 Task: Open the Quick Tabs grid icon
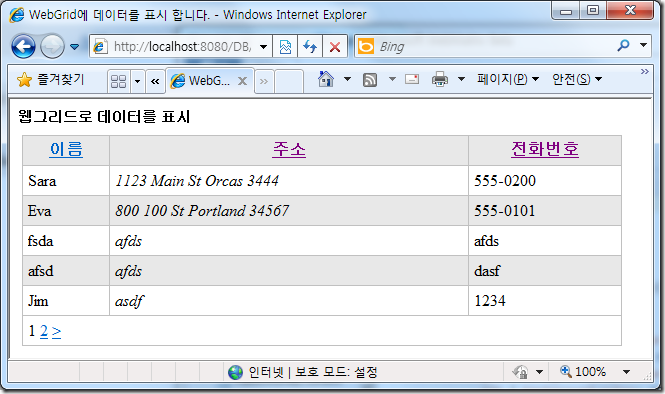click(118, 81)
